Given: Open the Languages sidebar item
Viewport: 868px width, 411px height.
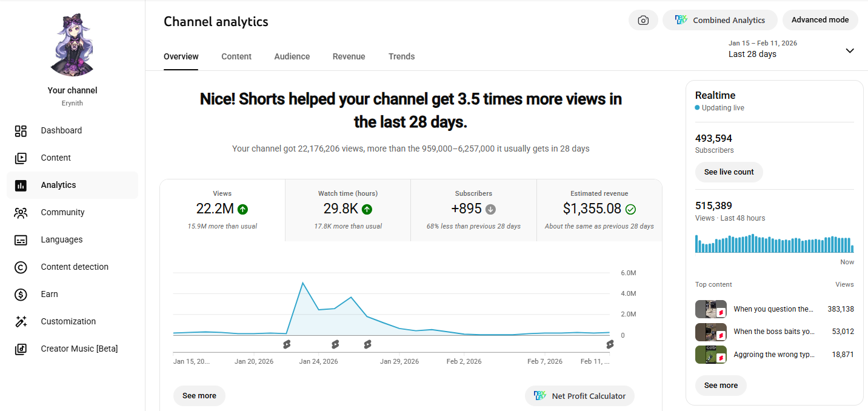Looking at the screenshot, I should click(x=72, y=239).
